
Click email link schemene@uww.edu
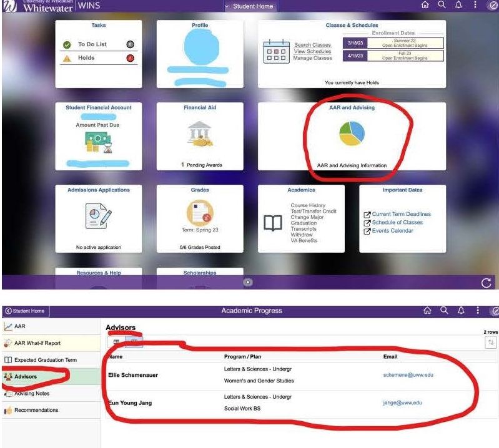(x=408, y=375)
